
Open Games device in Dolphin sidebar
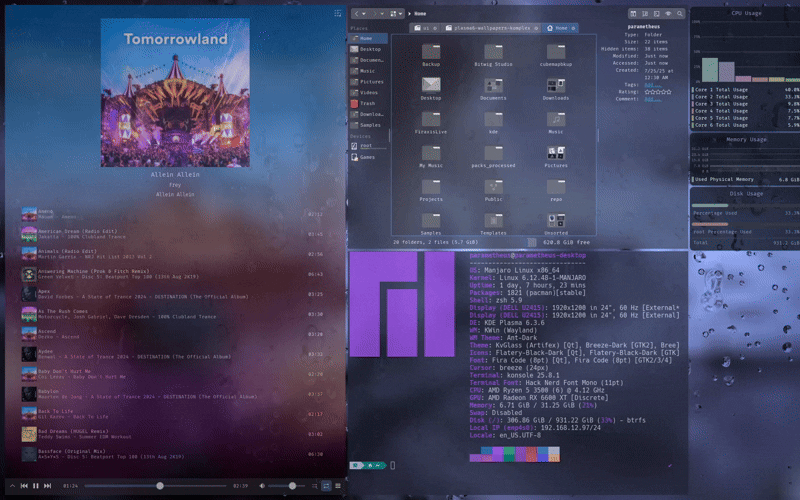368,157
